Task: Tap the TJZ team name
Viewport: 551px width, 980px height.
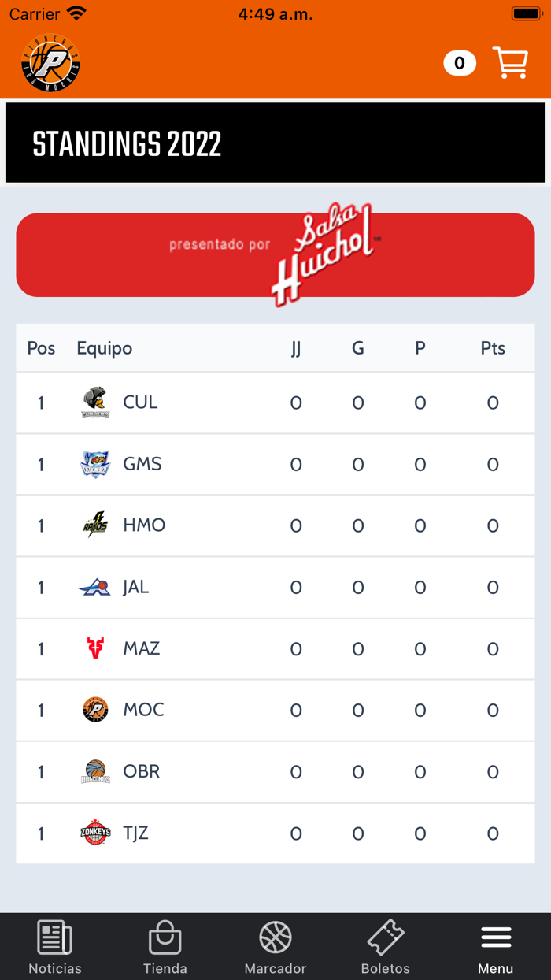Action: pyautogui.click(x=136, y=833)
